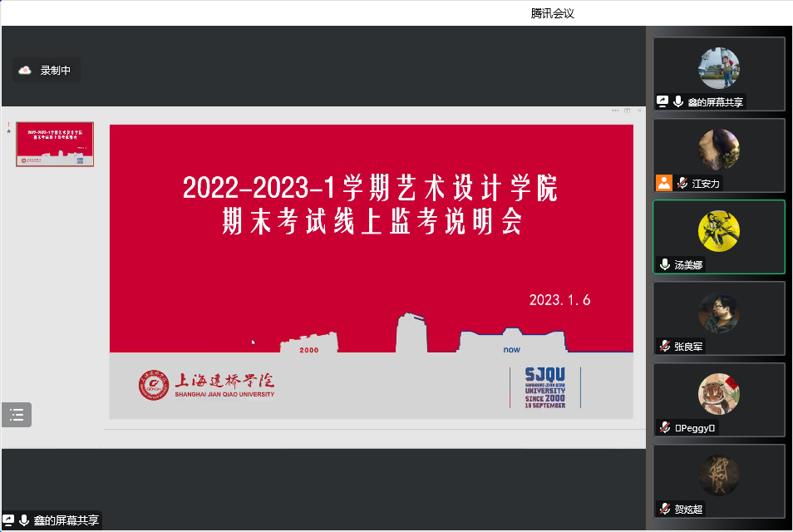This screenshot has height=532, width=793.
Task: Click the 录制中 recording status label
Action: pos(56,71)
